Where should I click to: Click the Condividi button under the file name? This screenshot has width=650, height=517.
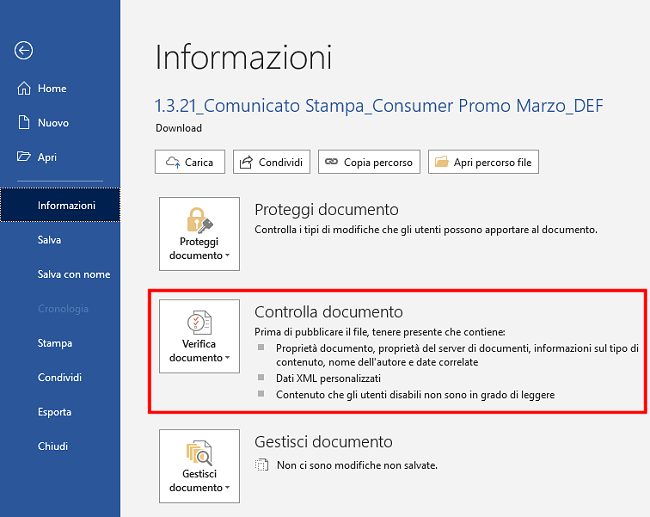(272, 162)
